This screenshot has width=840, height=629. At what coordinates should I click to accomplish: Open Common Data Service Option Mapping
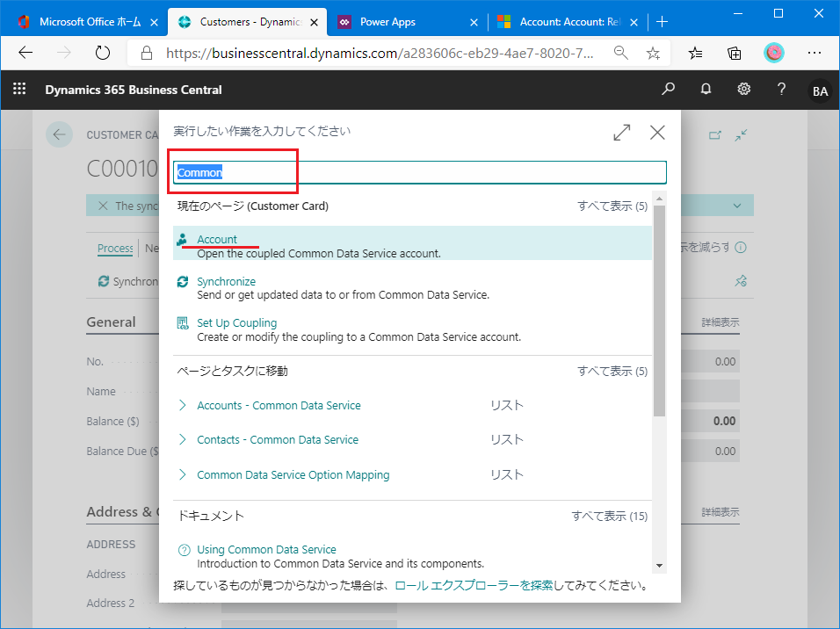(293, 475)
